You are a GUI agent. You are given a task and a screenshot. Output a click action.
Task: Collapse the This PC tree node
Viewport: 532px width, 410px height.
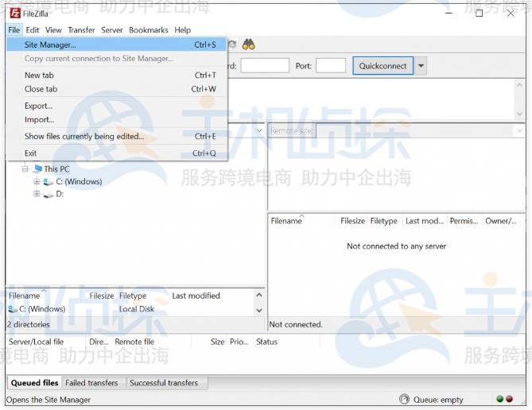[25, 168]
